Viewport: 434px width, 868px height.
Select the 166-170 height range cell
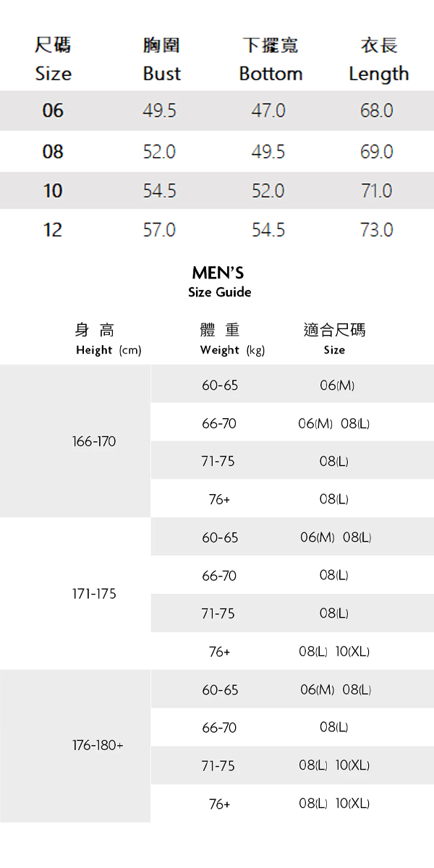[x=94, y=441]
